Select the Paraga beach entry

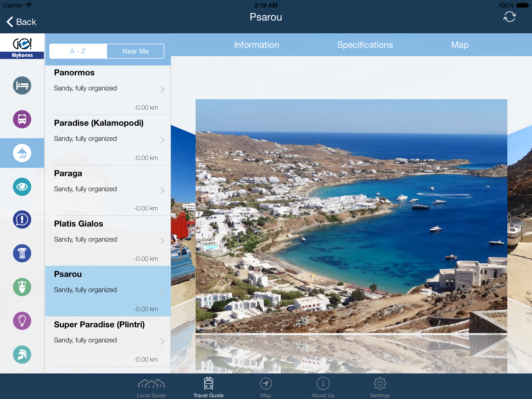tap(108, 190)
